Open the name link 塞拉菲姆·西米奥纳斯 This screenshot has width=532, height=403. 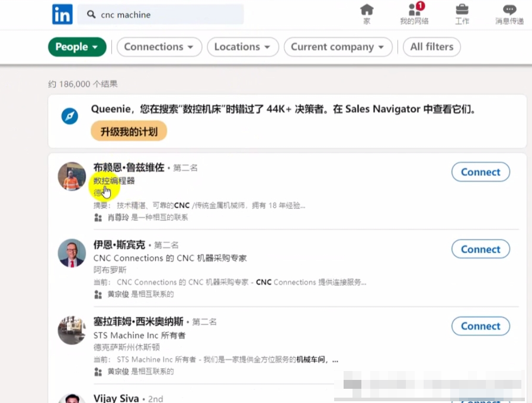point(138,321)
